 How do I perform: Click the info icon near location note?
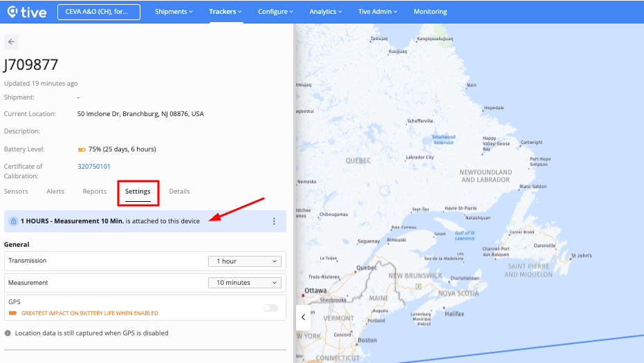click(8, 333)
